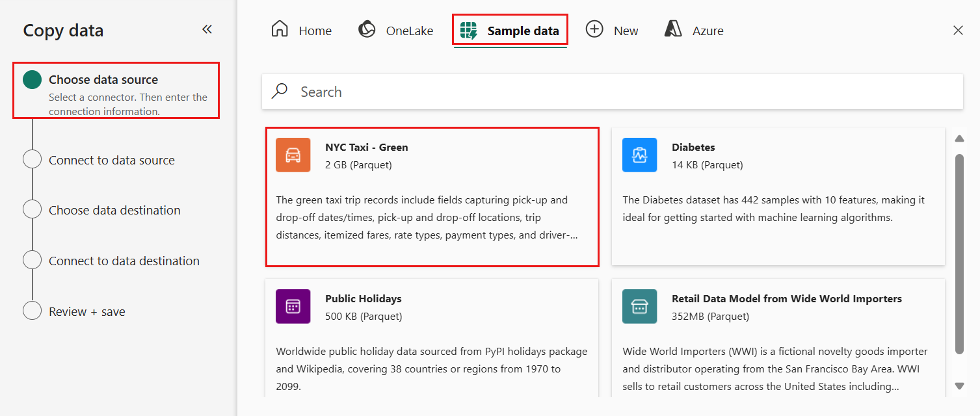Click the Choose data destination step circle
980x416 pixels.
coord(32,210)
